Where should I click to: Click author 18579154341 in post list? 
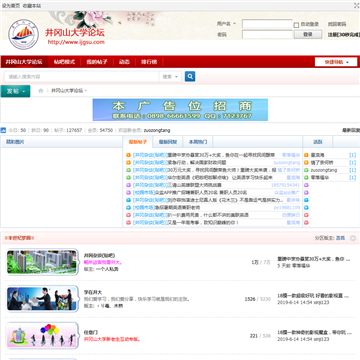tap(286, 185)
